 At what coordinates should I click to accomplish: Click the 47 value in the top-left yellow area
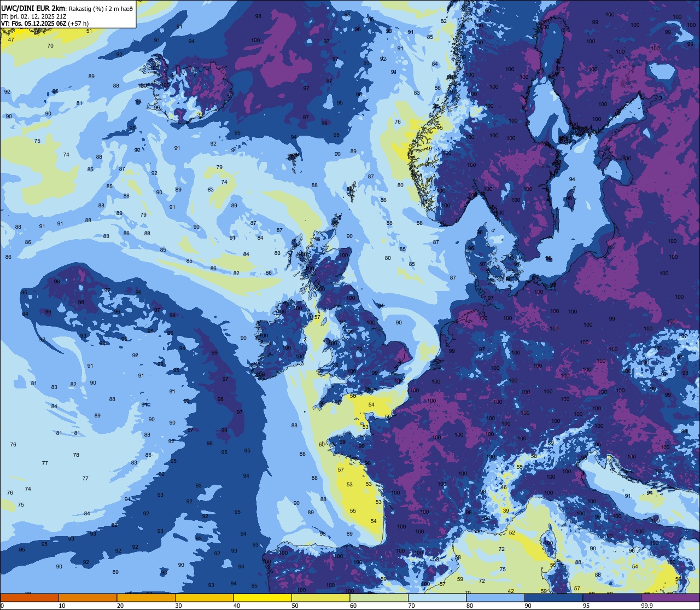(11, 39)
